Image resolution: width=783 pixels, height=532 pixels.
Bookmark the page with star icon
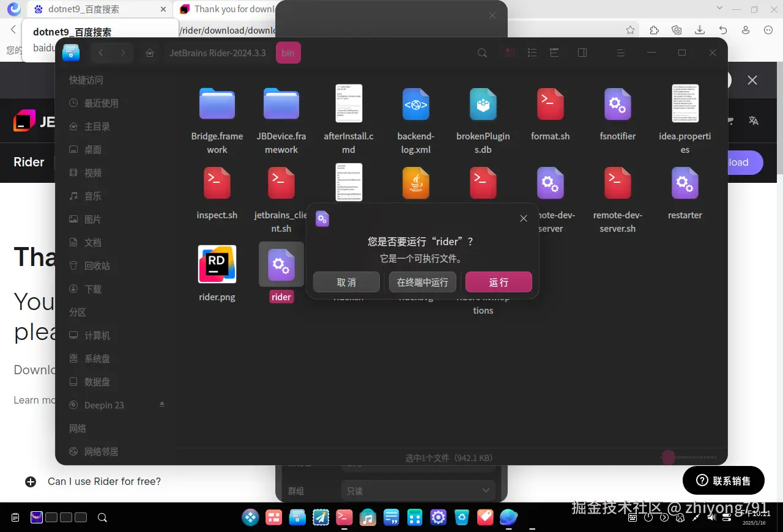(x=631, y=30)
